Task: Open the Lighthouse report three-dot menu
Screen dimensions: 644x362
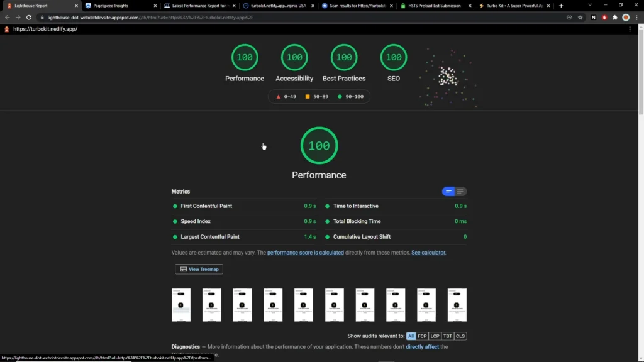Action: (x=630, y=29)
